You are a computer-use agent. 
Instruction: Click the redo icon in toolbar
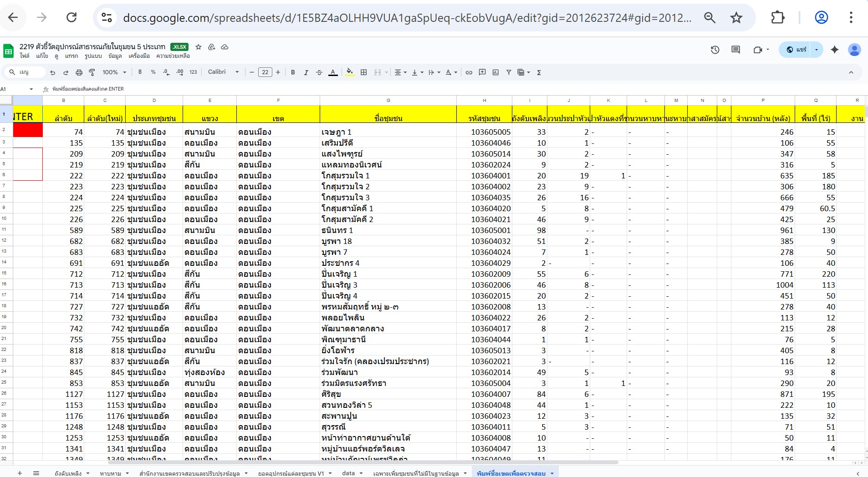click(x=66, y=72)
